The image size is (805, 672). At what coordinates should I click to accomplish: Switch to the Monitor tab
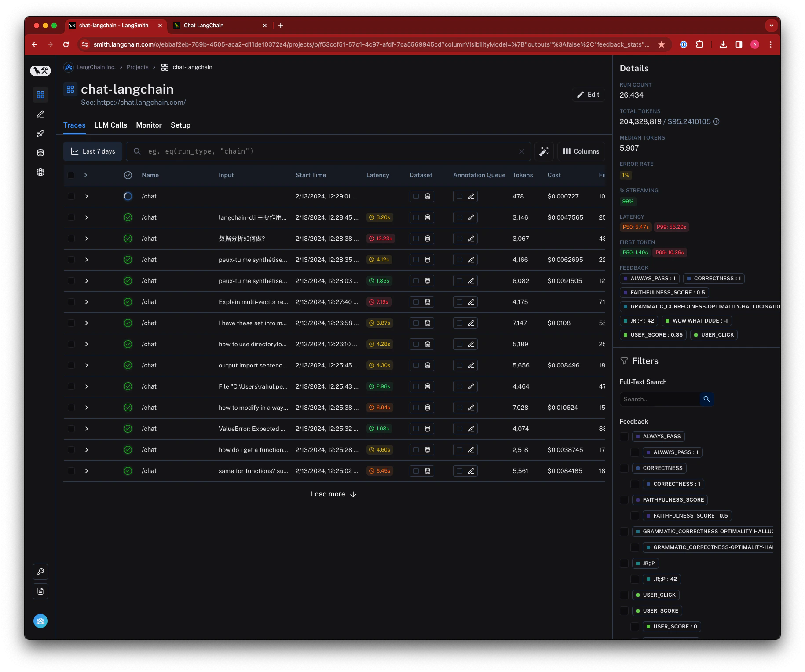[x=149, y=125]
